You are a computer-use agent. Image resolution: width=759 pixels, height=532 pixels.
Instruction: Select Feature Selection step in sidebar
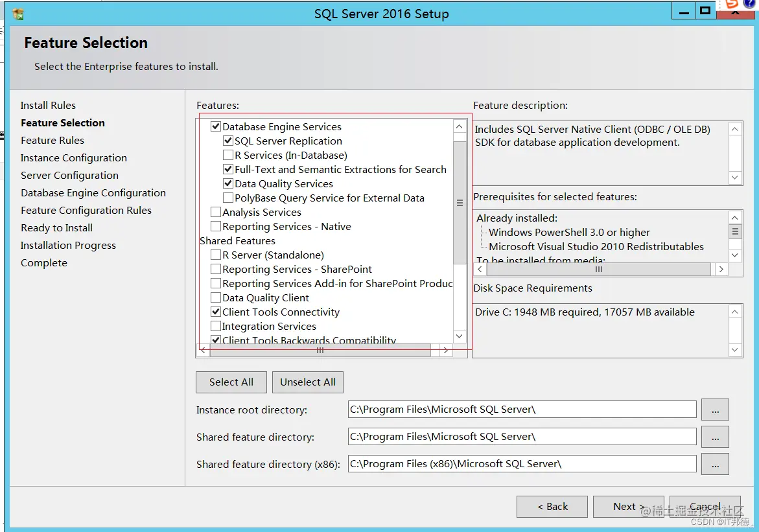tap(62, 123)
